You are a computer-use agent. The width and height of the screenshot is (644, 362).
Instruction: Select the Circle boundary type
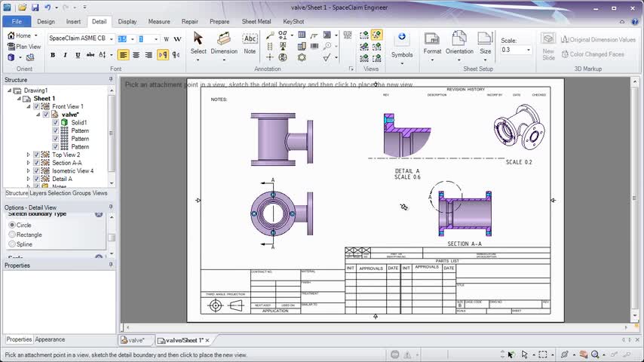pyautogui.click(x=12, y=225)
